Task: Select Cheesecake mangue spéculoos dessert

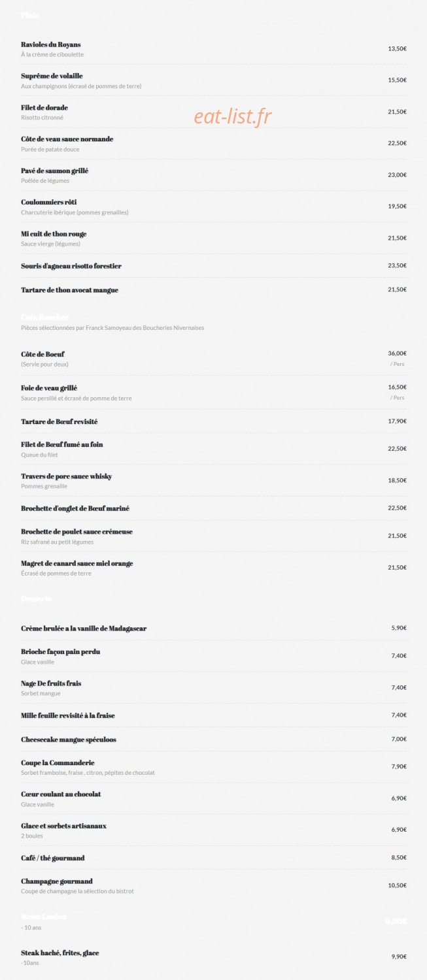Action: 69,740
